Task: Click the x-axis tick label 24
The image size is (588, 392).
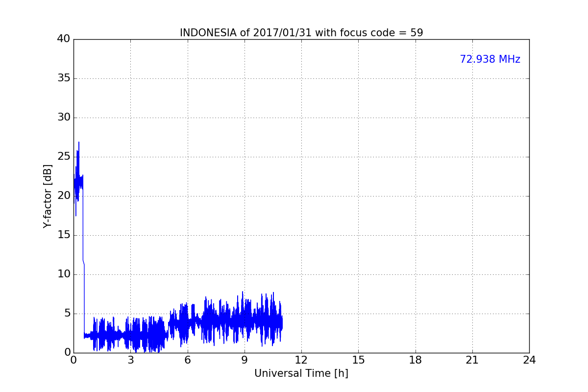Action: click(529, 360)
